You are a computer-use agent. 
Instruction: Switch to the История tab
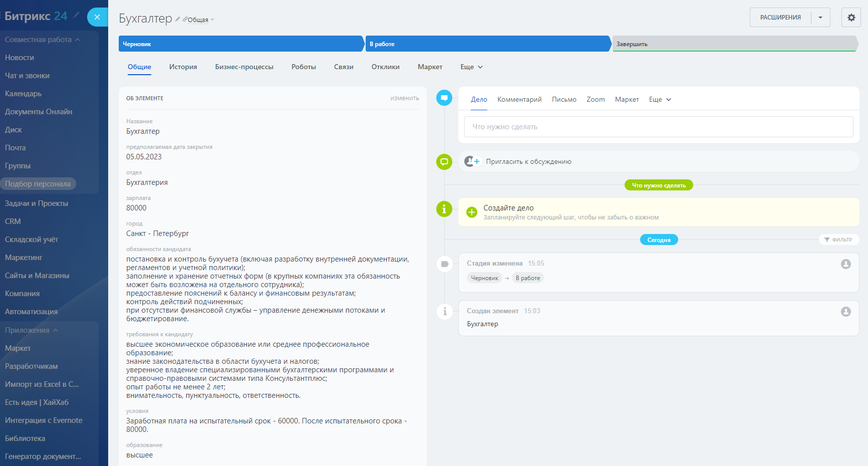pos(183,67)
